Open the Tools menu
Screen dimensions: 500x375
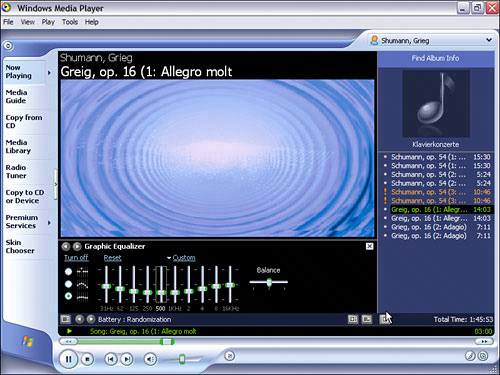pyautogui.click(x=70, y=22)
